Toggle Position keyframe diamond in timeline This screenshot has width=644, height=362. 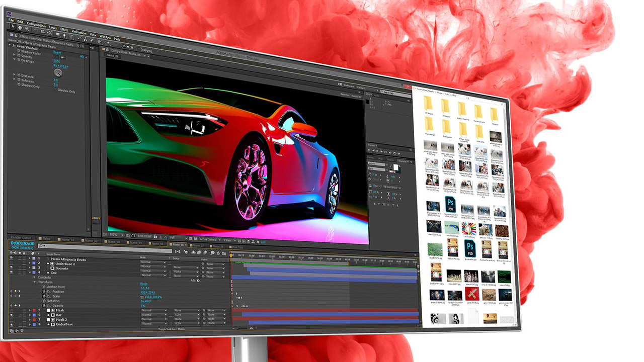[x=15, y=291]
